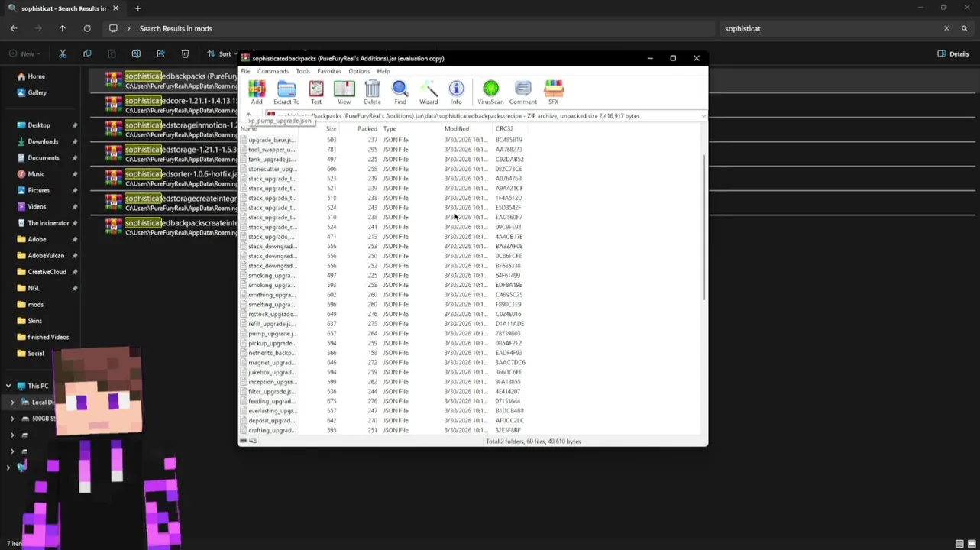Viewport: 980px width, 550px height.
Task: Start the VirusScan tool
Action: pyautogui.click(x=490, y=92)
